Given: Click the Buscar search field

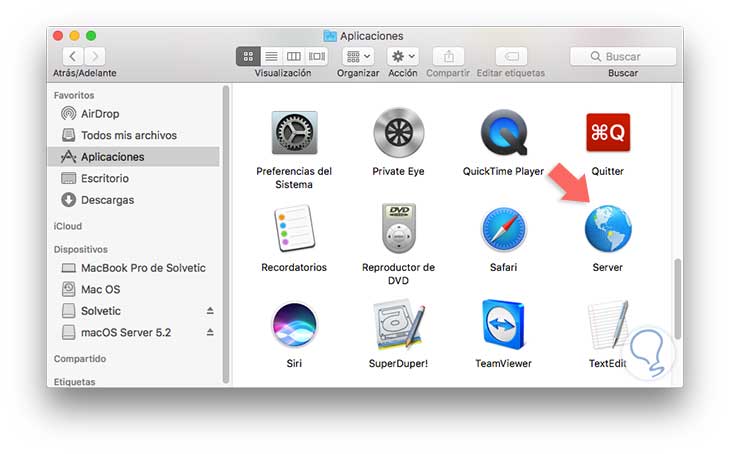Looking at the screenshot, I should 623,56.
